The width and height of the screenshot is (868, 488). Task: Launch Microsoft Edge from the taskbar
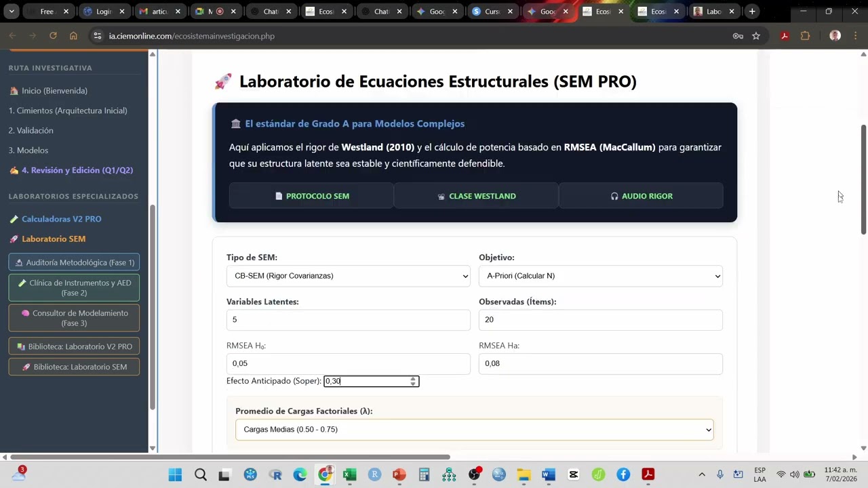coord(300,474)
